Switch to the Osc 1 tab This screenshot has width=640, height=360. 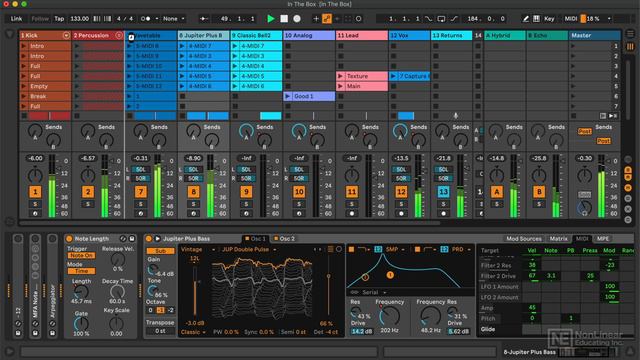(x=255, y=239)
